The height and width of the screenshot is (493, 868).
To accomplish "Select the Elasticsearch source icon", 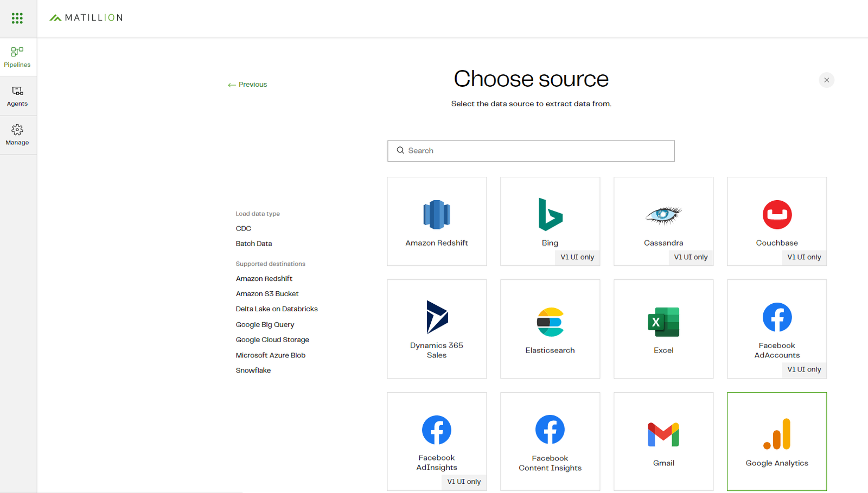I will pos(550,322).
